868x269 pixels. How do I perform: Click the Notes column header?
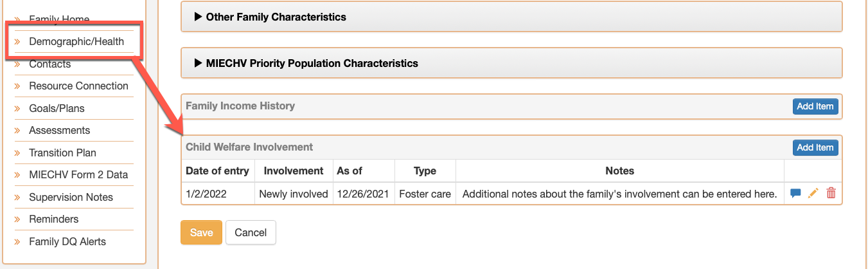(x=620, y=171)
